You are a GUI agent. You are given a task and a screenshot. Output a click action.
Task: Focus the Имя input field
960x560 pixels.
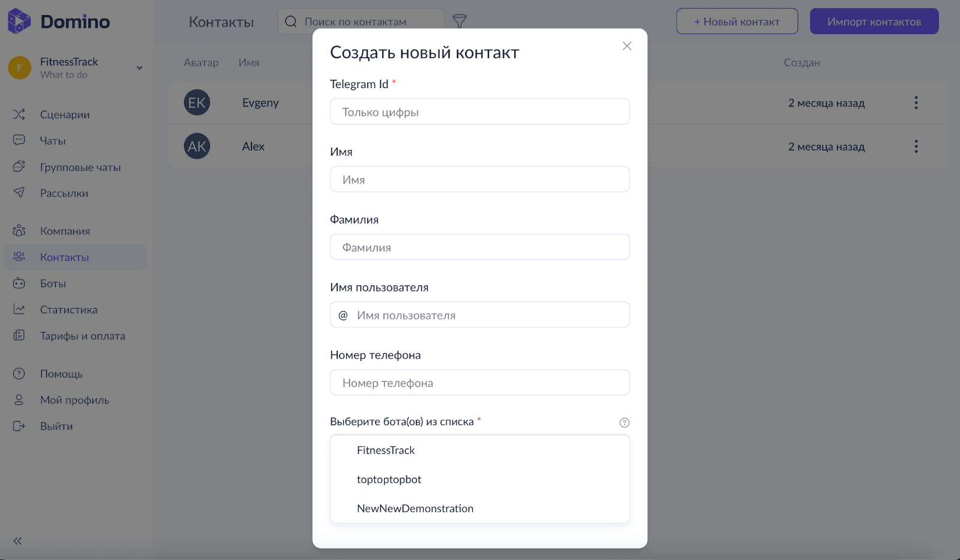click(480, 179)
